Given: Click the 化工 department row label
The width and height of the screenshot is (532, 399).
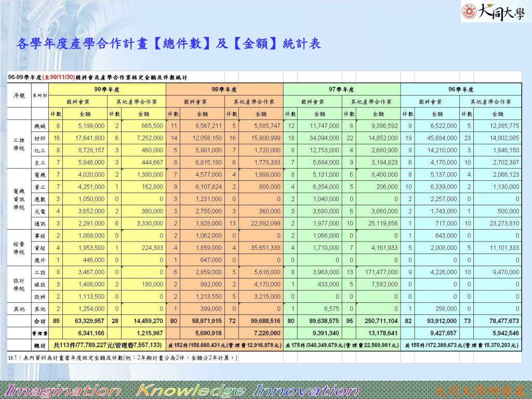Looking at the screenshot, I should pos(40,151).
